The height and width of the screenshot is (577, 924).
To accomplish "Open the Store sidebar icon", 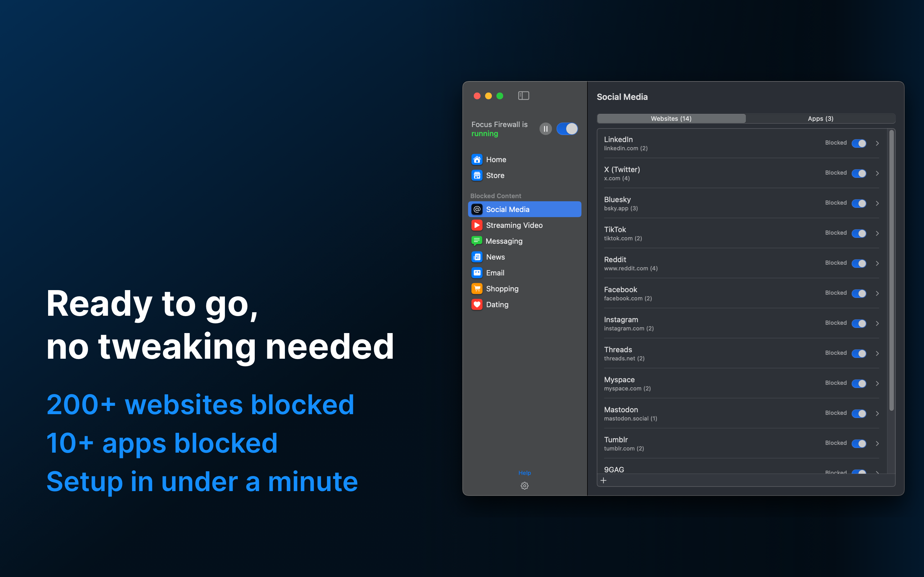I will (477, 176).
